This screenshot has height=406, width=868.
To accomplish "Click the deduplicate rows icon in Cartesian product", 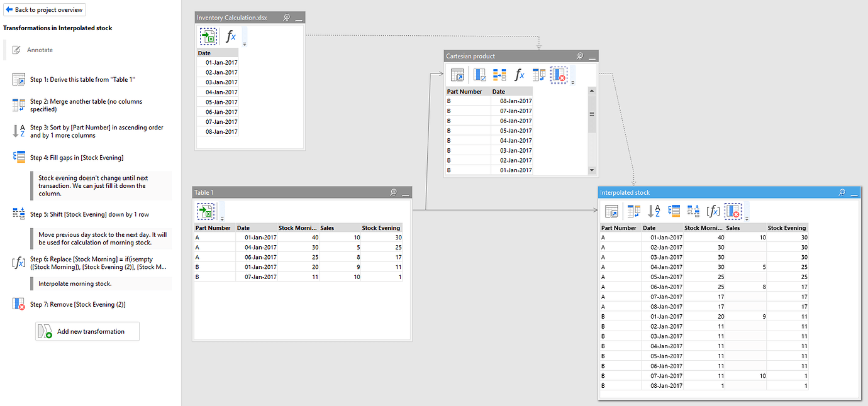I will tap(499, 75).
